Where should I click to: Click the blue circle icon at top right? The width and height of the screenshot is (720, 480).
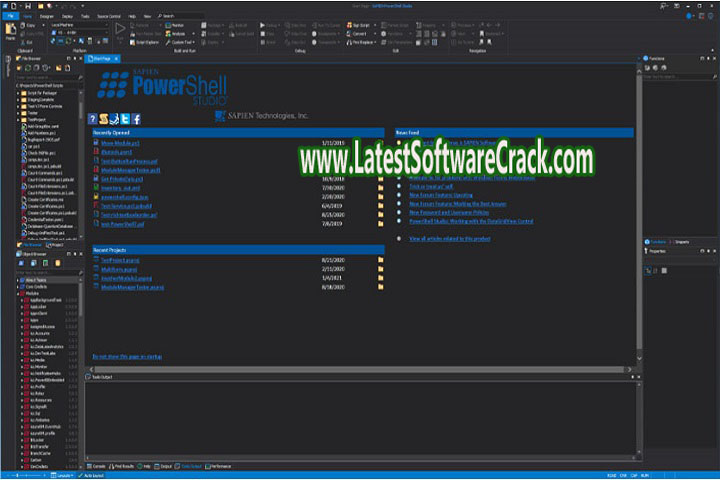coord(689,16)
